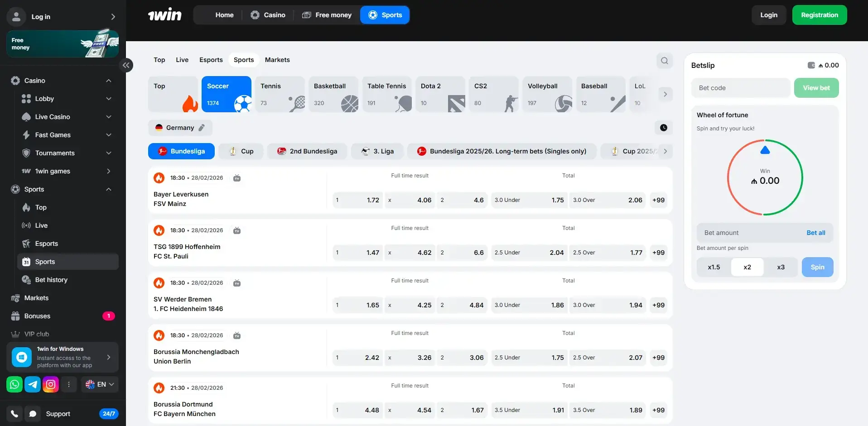Click hot flame icon of Borussia Dortmund match
868x426 pixels.
(x=159, y=388)
